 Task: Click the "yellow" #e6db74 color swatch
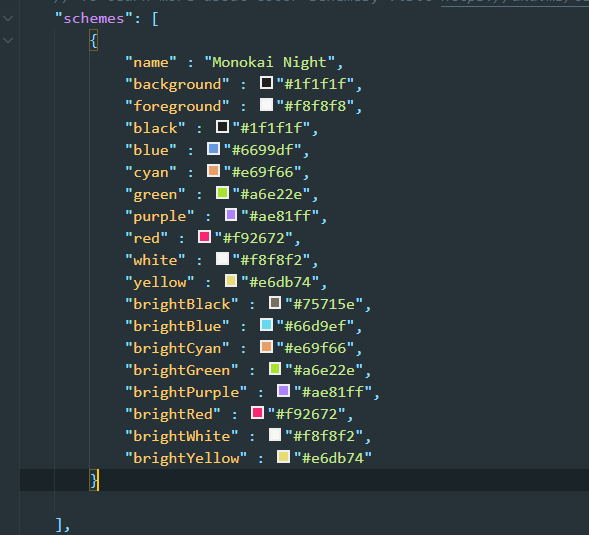point(231,281)
